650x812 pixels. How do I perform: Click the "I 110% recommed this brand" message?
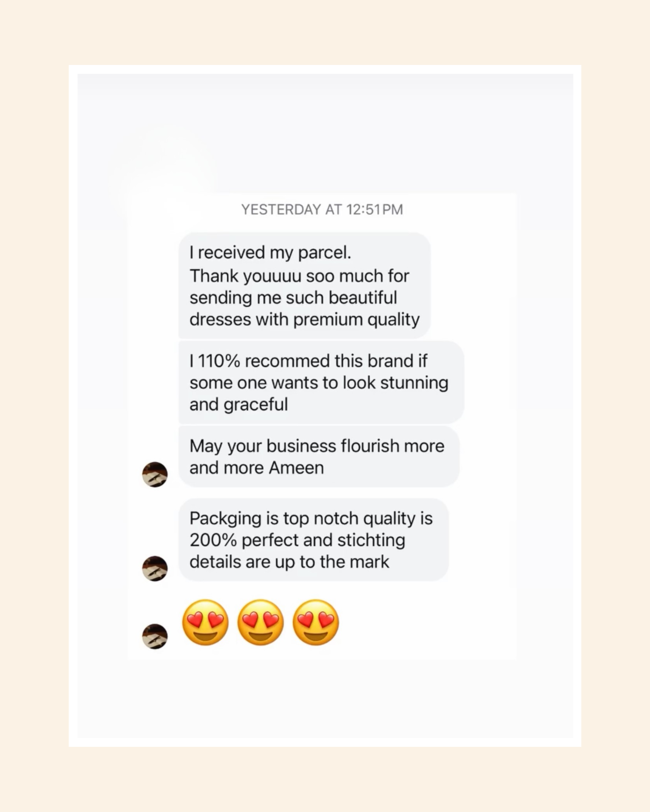pos(321,382)
